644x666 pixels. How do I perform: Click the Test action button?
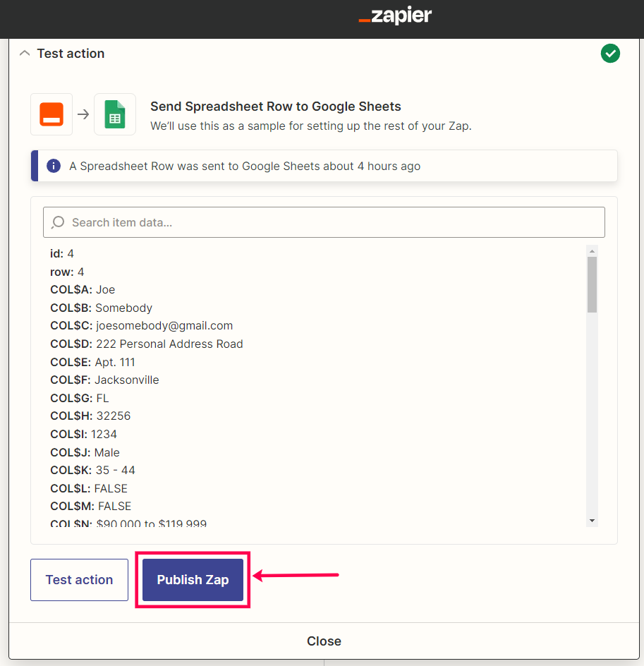pos(80,580)
